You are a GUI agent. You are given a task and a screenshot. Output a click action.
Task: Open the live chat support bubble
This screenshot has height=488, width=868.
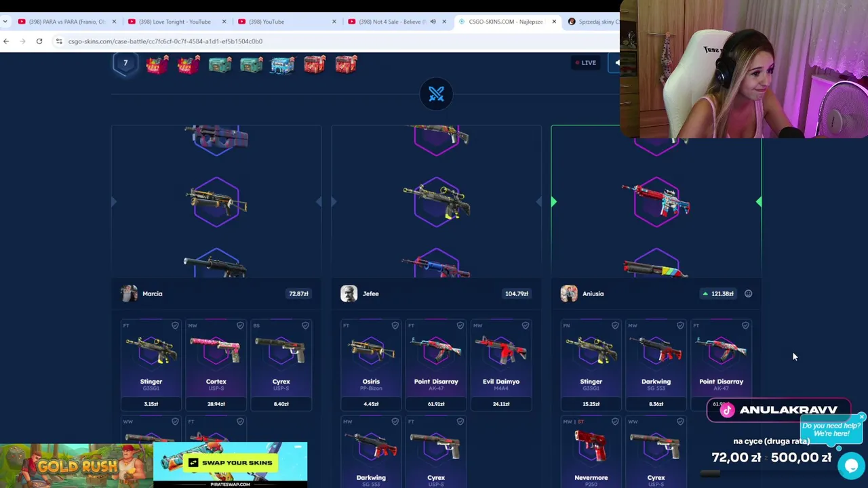coord(851,466)
